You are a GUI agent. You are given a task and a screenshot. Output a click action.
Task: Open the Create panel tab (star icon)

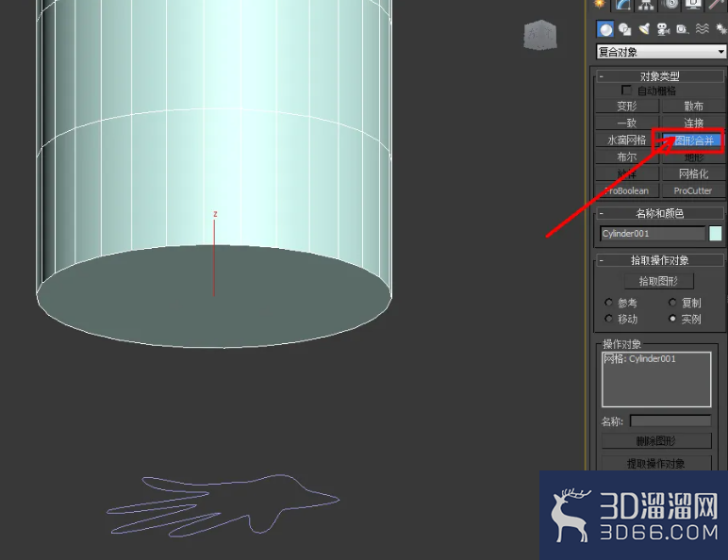click(x=600, y=4)
